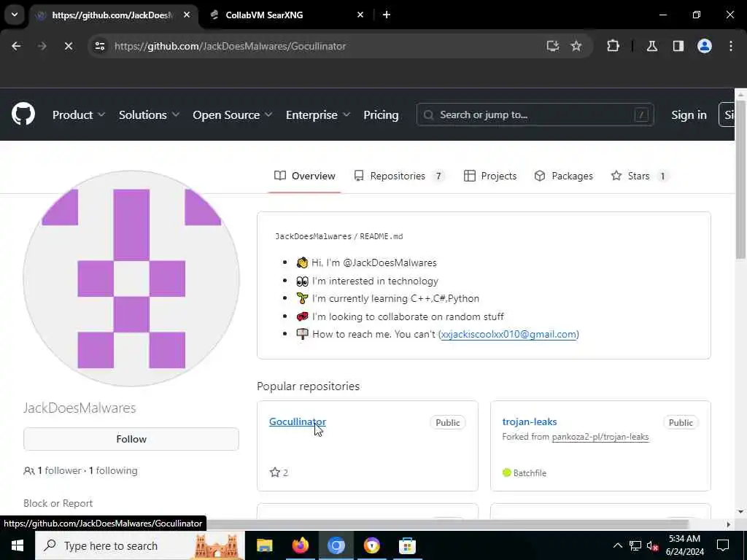Expand the Product menu
747x560 pixels.
pos(79,114)
